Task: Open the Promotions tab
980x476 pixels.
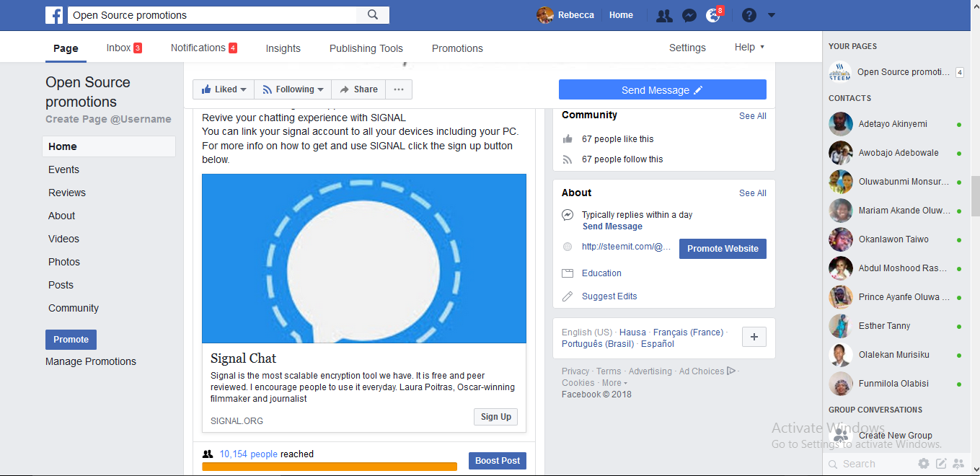Action: click(x=457, y=48)
